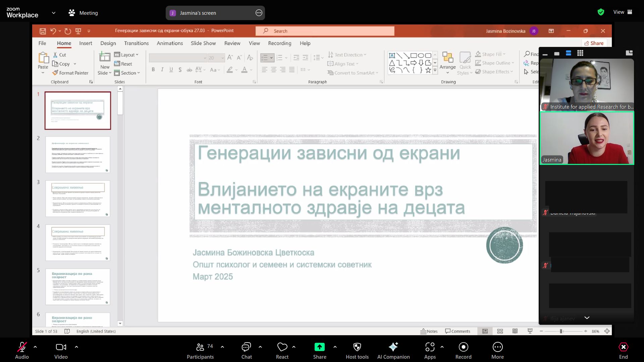The width and height of the screenshot is (644, 362).
Task: Increase font size with the large A icon
Action: tap(230, 58)
